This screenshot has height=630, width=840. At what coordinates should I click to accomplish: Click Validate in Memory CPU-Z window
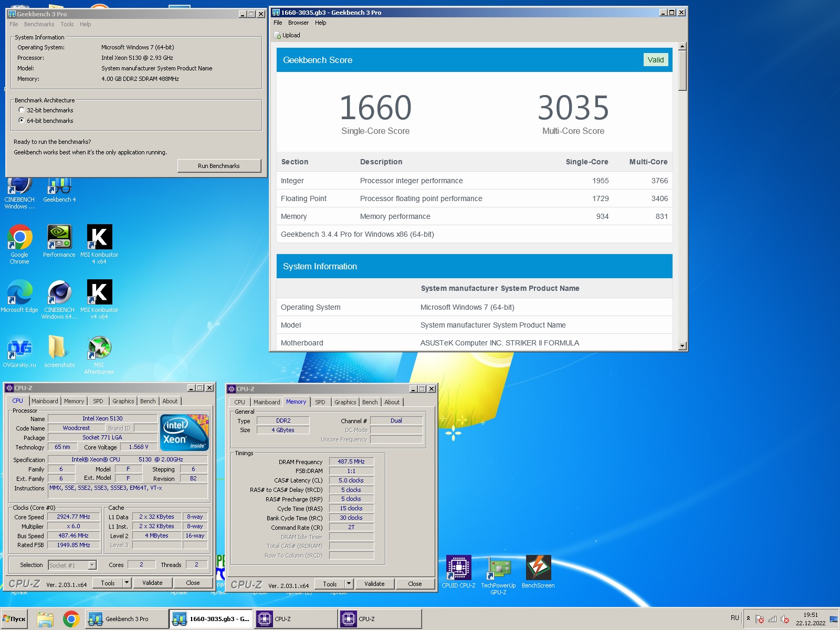[x=374, y=584]
